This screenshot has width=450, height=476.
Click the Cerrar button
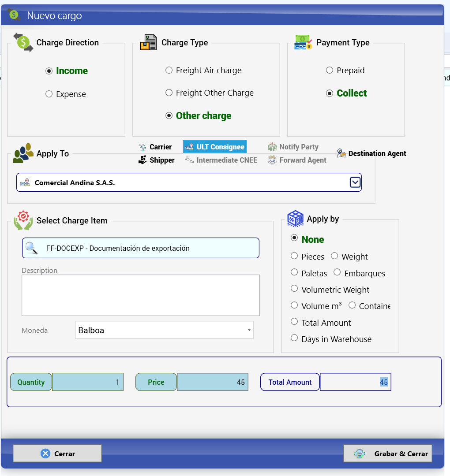pos(57,454)
